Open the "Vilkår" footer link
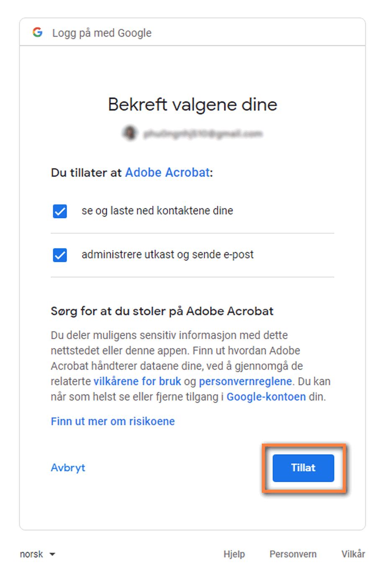 tap(353, 554)
